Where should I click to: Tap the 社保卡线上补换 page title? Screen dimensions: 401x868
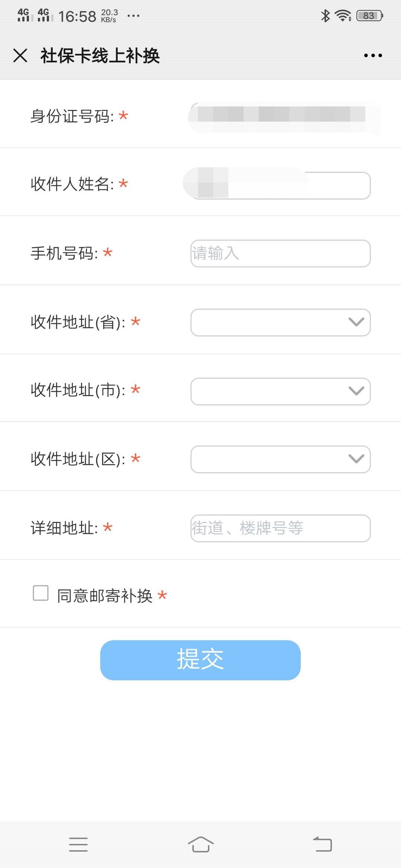[x=100, y=56]
